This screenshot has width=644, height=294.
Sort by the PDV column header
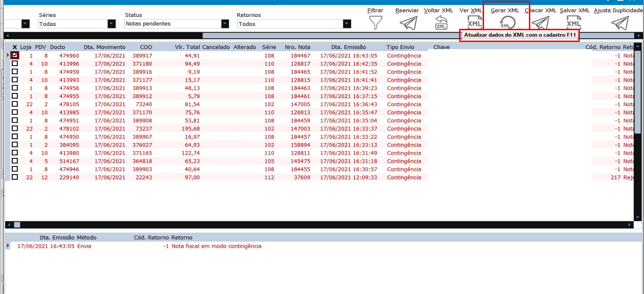[41, 47]
